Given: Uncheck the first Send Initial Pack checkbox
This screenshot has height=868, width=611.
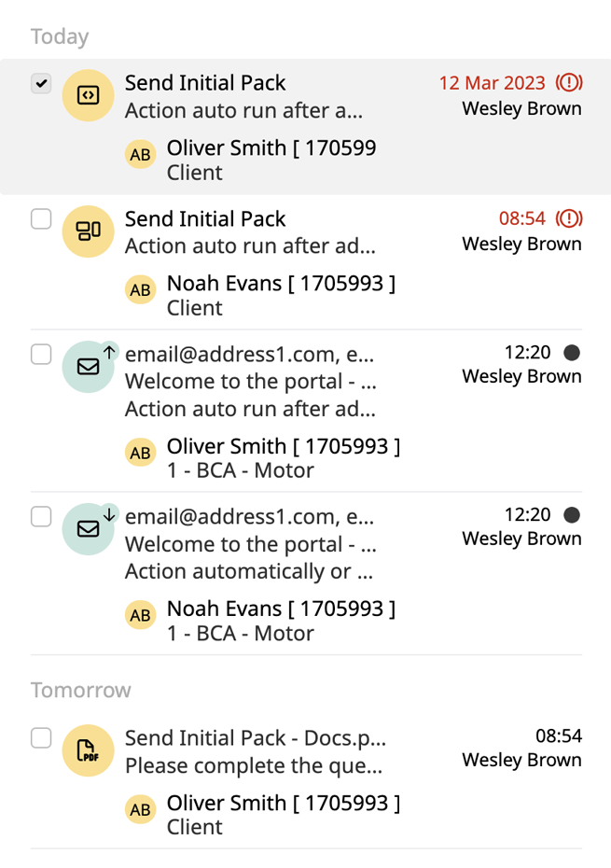Looking at the screenshot, I should coord(41,84).
